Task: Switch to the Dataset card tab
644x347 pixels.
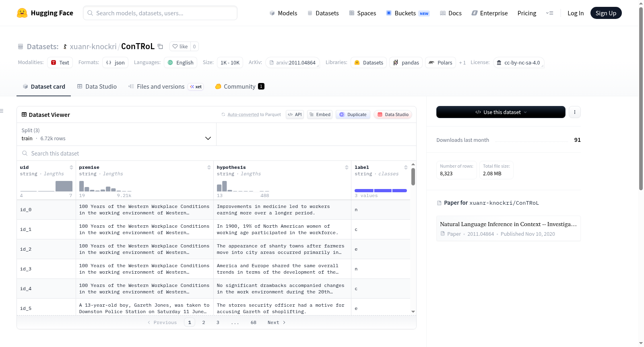Action: click(x=43, y=87)
